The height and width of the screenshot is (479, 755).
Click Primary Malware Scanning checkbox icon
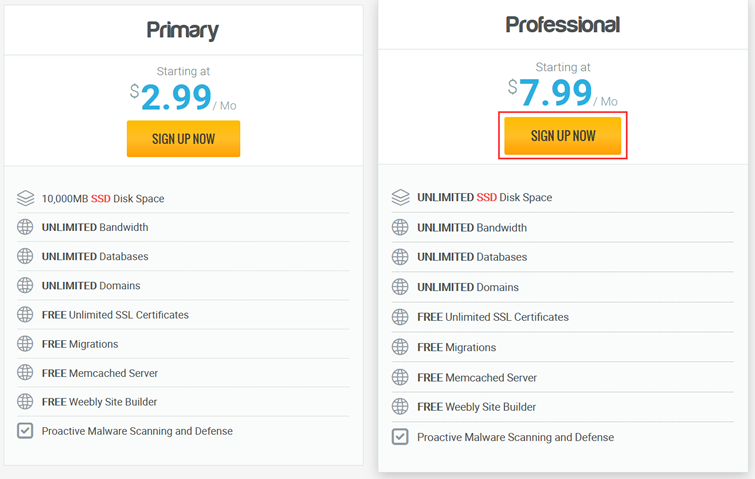tap(25, 430)
